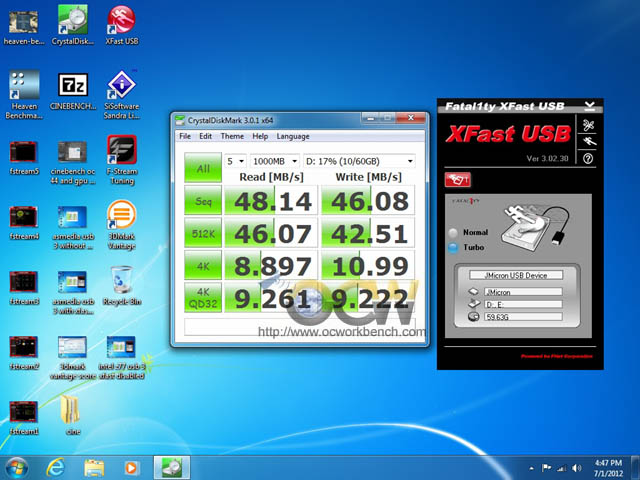Viewport: 640px width, 480px height.
Task: Click the 4K write result 10.99
Action: tap(368, 265)
